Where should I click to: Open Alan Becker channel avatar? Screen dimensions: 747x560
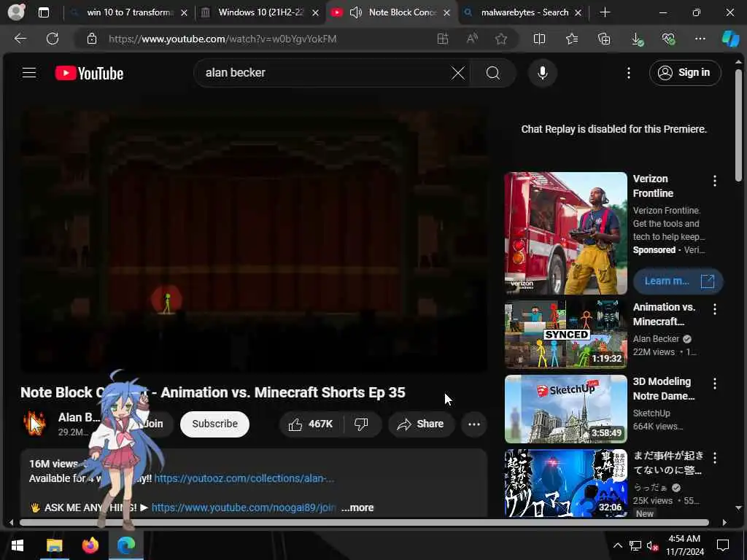click(x=34, y=424)
